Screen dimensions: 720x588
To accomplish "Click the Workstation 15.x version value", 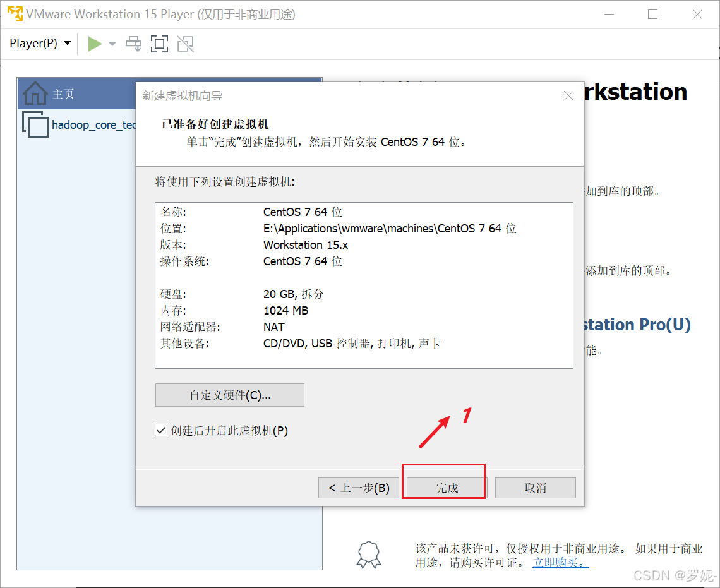I will [305, 245].
